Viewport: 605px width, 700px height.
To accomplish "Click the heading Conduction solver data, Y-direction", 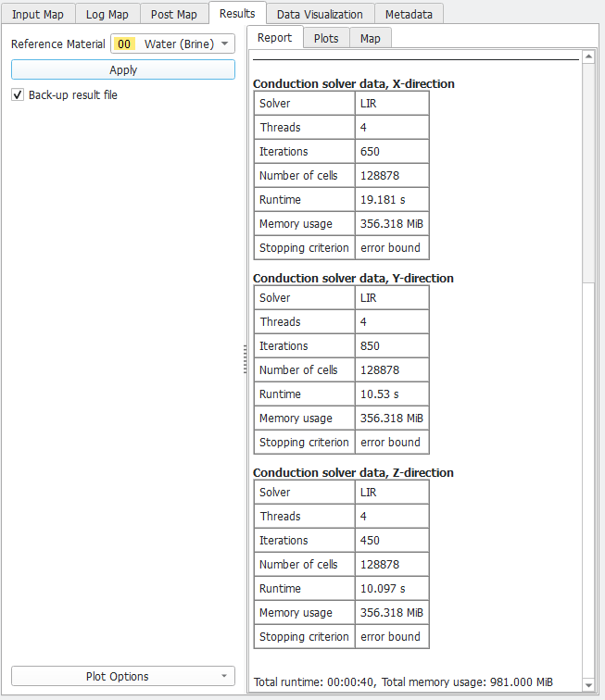I will pos(353,278).
